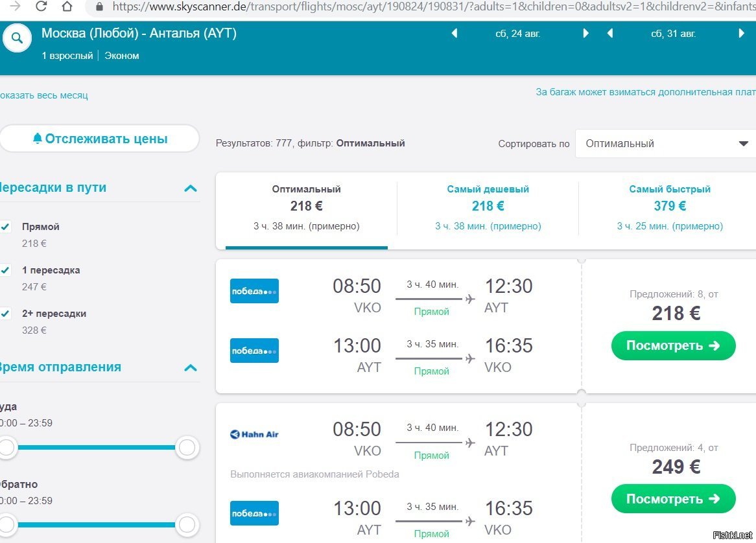756x543 pixels.
Task: Click the Hahn Air airline logo
Action: coord(254,434)
